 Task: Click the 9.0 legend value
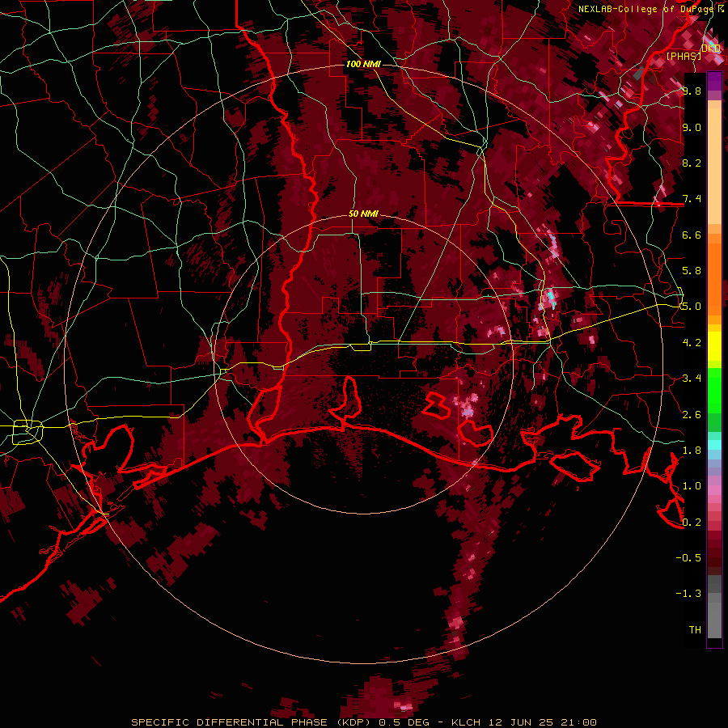pos(692,127)
